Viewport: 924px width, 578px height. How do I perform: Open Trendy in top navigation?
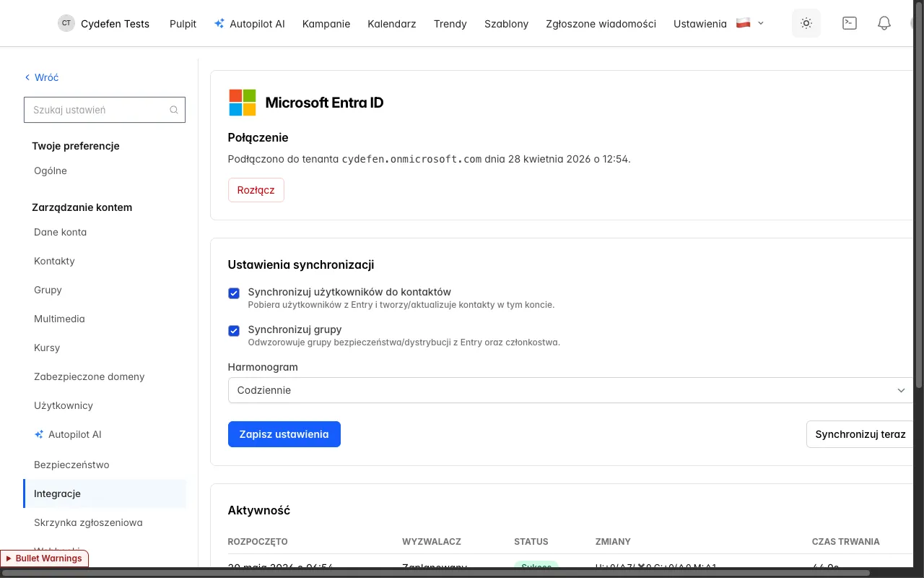pos(450,23)
